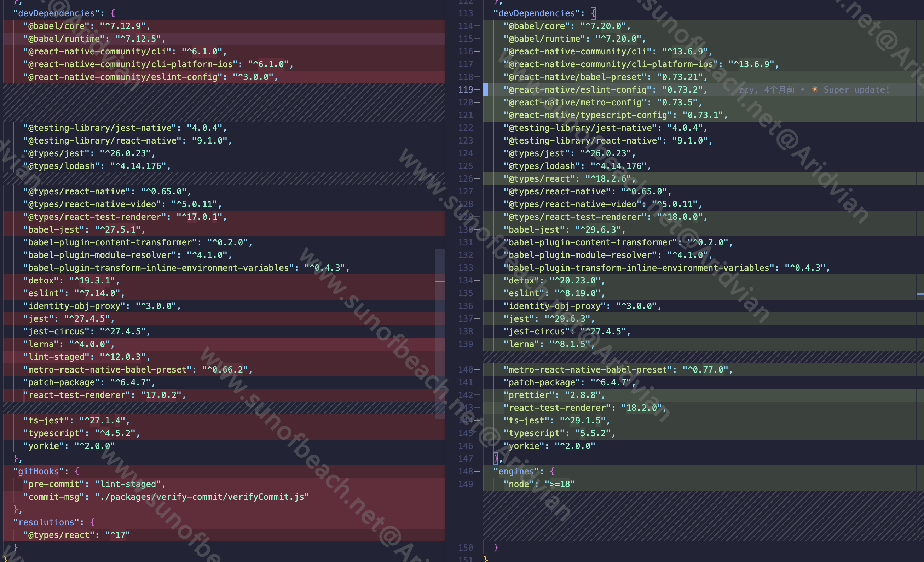924x562 pixels.
Task: Select the removed line "@babel/runtime": "^7.12.5"
Action: [224, 39]
